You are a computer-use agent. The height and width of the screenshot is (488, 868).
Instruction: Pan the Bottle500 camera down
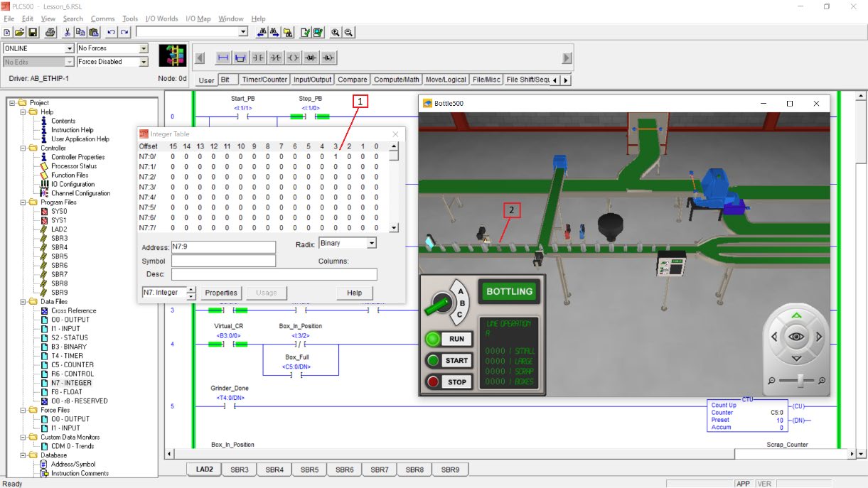point(796,357)
